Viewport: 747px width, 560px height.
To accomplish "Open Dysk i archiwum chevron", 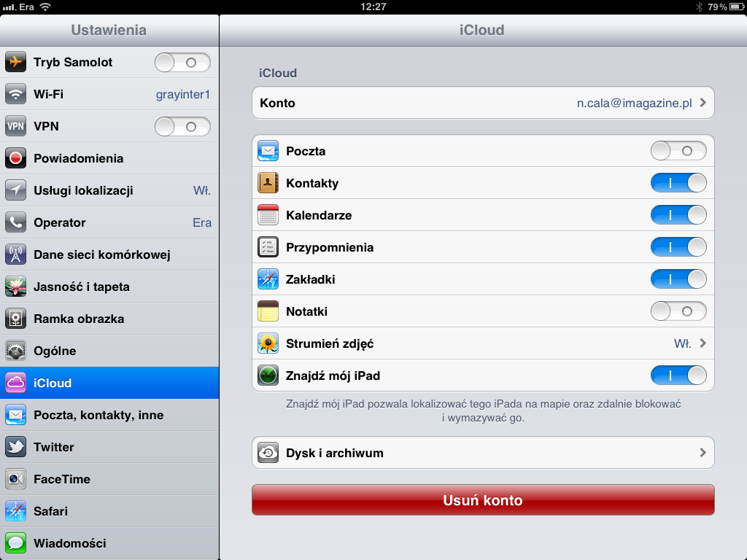I will click(703, 452).
